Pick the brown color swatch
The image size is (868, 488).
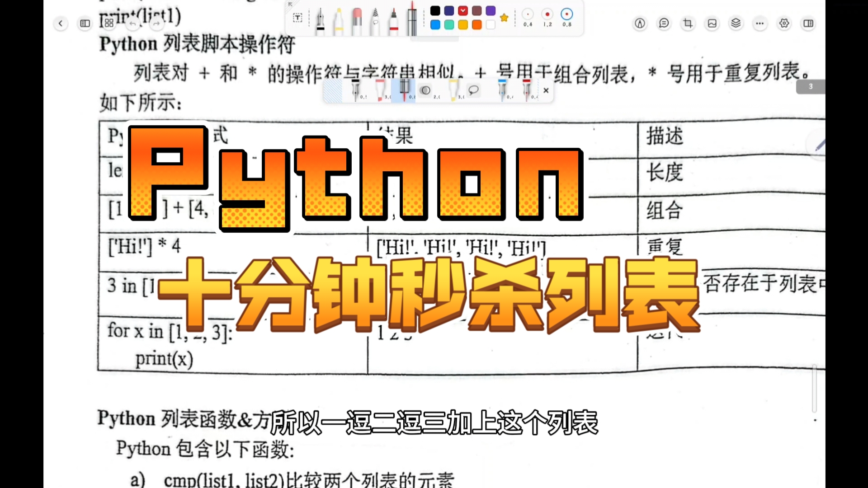476,10
